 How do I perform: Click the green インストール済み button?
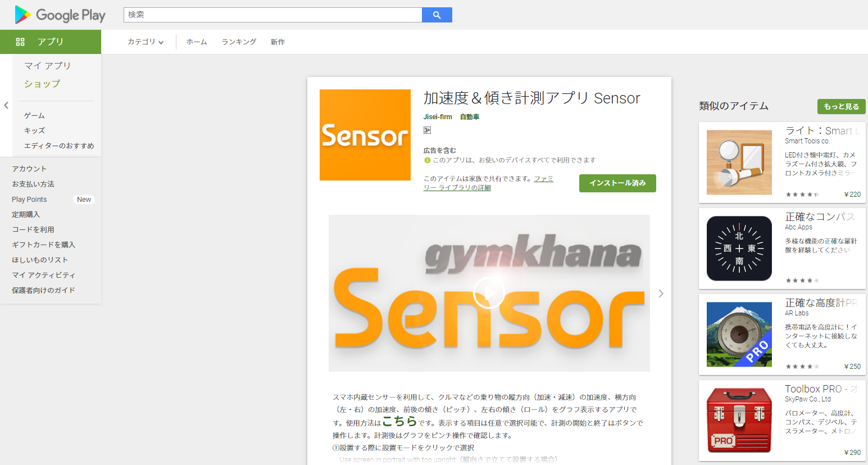pos(617,183)
